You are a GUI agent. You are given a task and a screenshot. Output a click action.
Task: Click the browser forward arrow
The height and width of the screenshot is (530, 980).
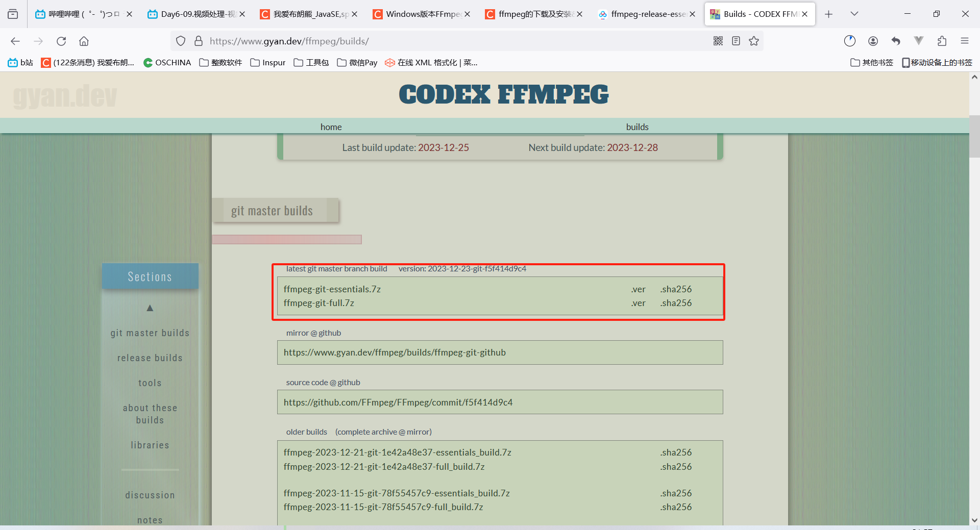[38, 41]
